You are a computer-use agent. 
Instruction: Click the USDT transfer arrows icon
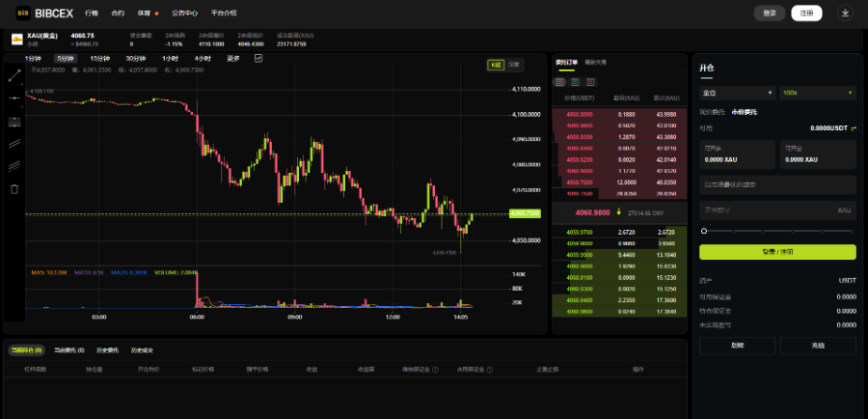point(854,128)
